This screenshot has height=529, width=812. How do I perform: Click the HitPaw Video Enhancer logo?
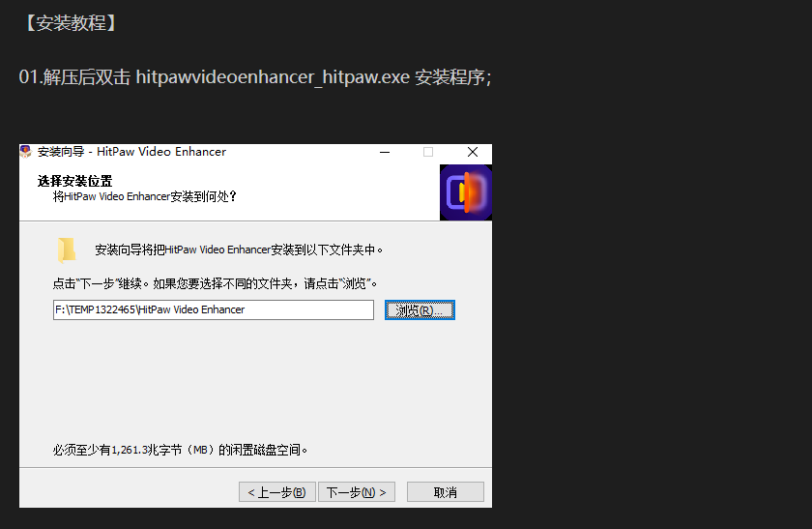point(466,192)
